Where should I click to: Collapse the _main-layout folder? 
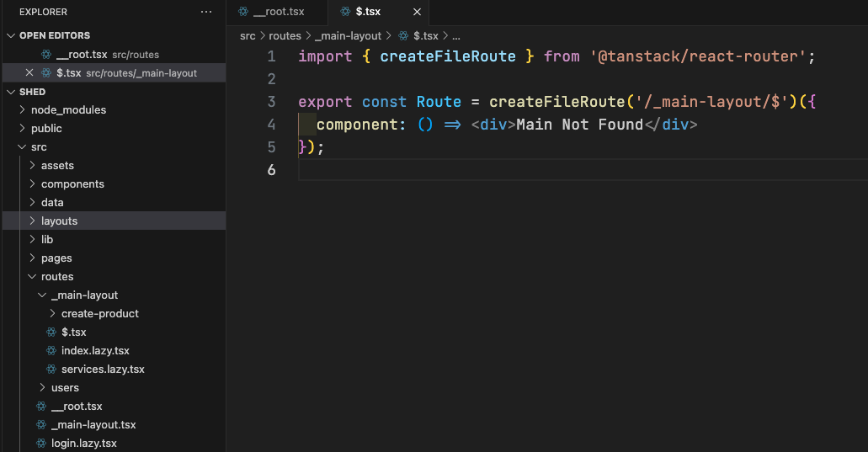pos(42,295)
